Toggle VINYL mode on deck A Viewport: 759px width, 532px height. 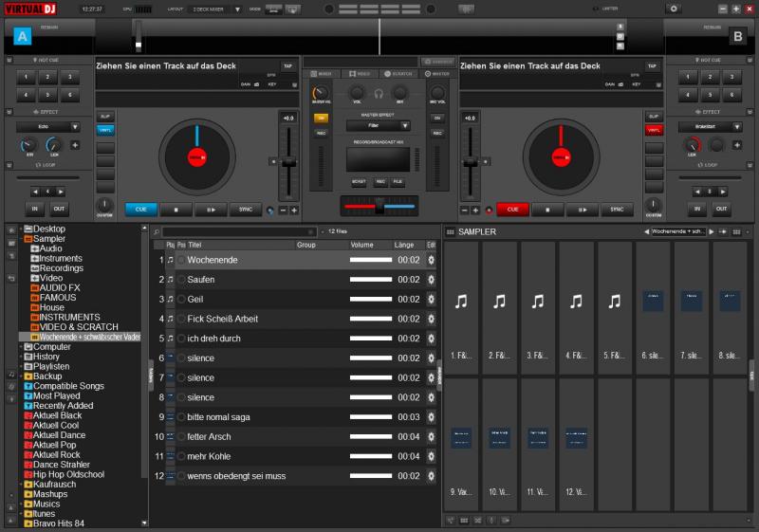105,130
